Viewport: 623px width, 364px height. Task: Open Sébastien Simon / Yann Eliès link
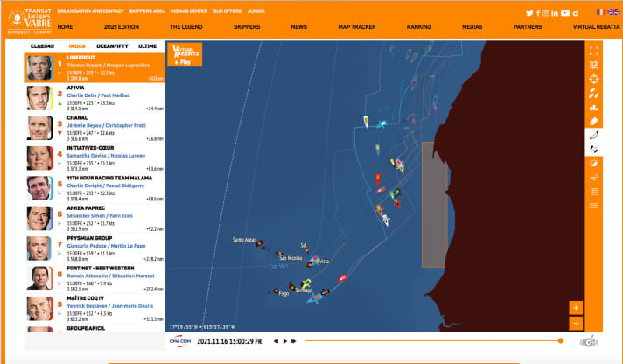point(100,216)
